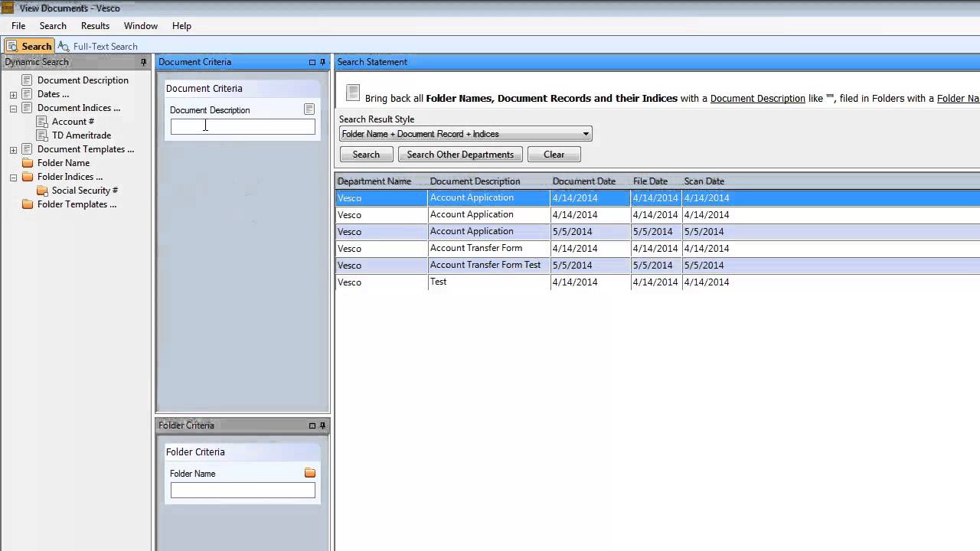Click the Account # document icon
The image size is (980, 551).
[x=42, y=122]
